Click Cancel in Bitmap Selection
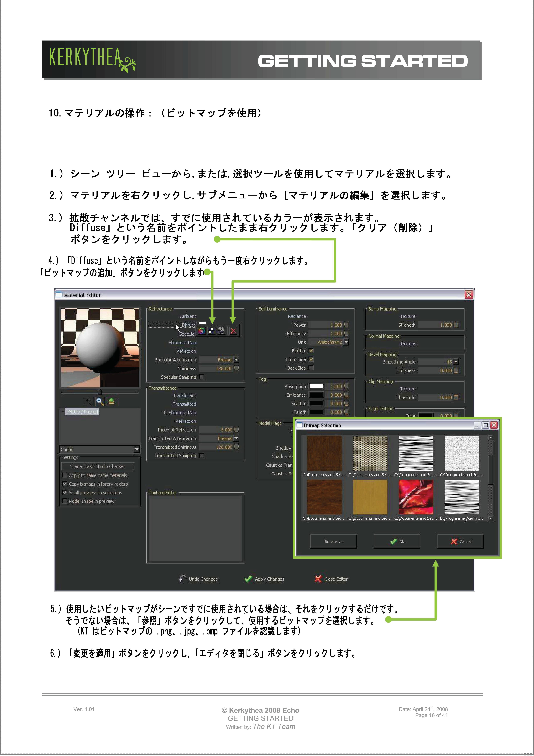Image resolution: width=534 pixels, height=756 pixels. point(461,541)
